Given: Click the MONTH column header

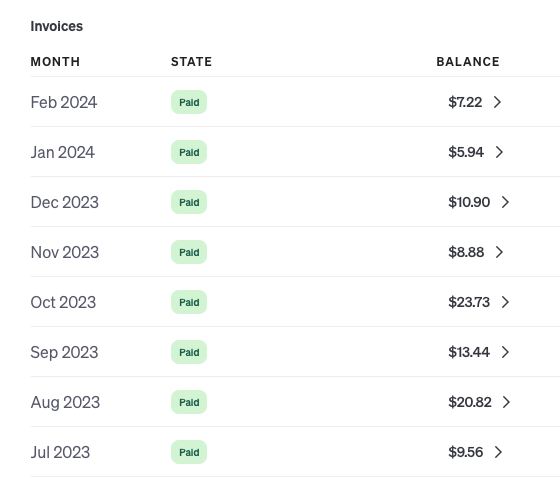Looking at the screenshot, I should pos(55,62).
